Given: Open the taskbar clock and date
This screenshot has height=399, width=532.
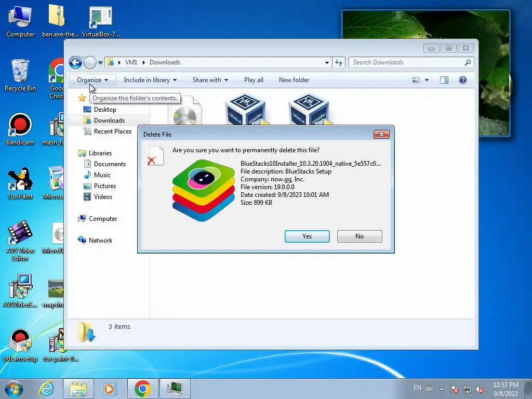Looking at the screenshot, I should (506, 389).
